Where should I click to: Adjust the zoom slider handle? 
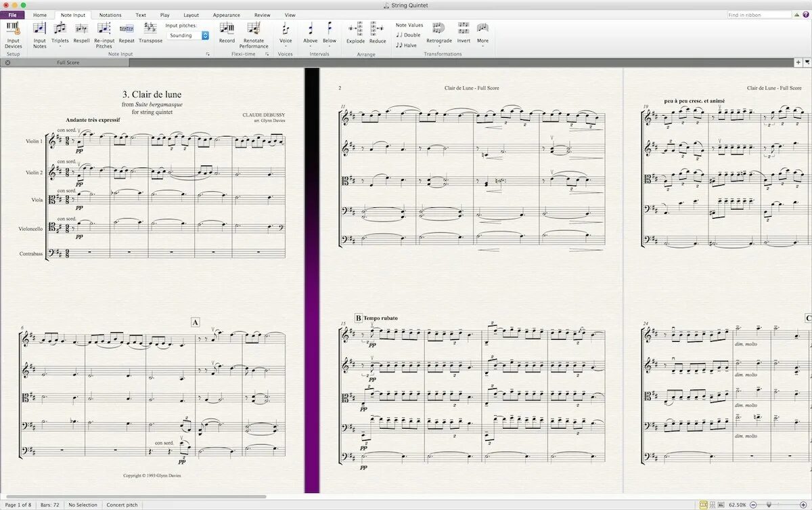769,505
